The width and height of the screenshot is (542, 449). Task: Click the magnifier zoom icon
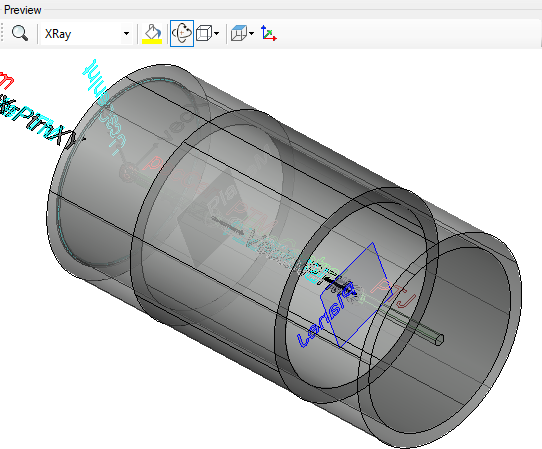tap(20, 33)
